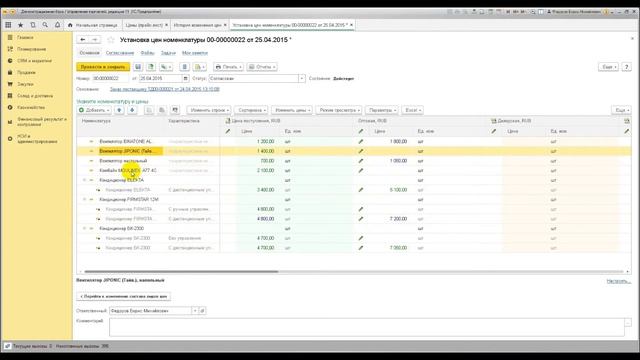Open the sections grid menu icon
Image resolution: width=640 pixels, height=360 pixels.
(8, 25)
